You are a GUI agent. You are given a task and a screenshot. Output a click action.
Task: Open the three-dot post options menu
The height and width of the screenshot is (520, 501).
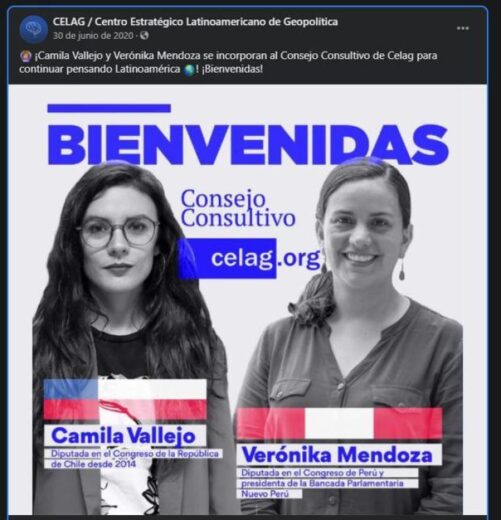(463, 28)
